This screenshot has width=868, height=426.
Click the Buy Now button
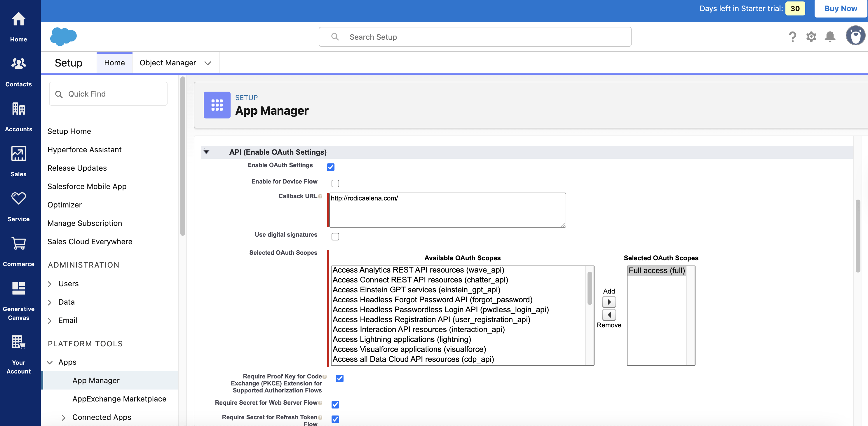coord(840,8)
